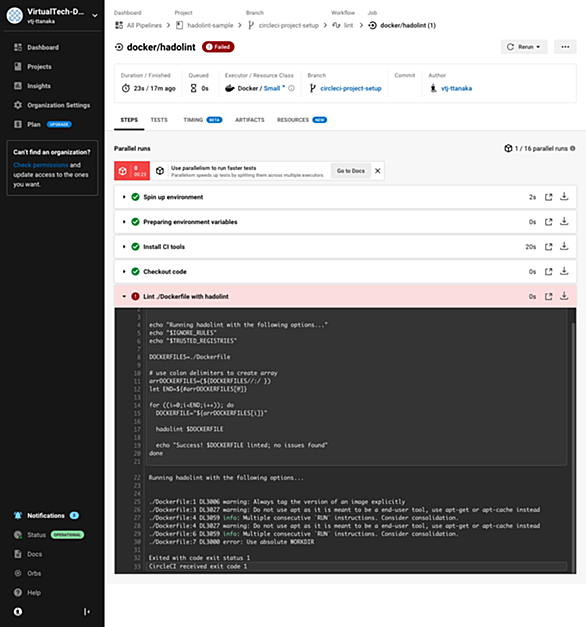Switch to the ARTIFACTS tab

point(250,120)
